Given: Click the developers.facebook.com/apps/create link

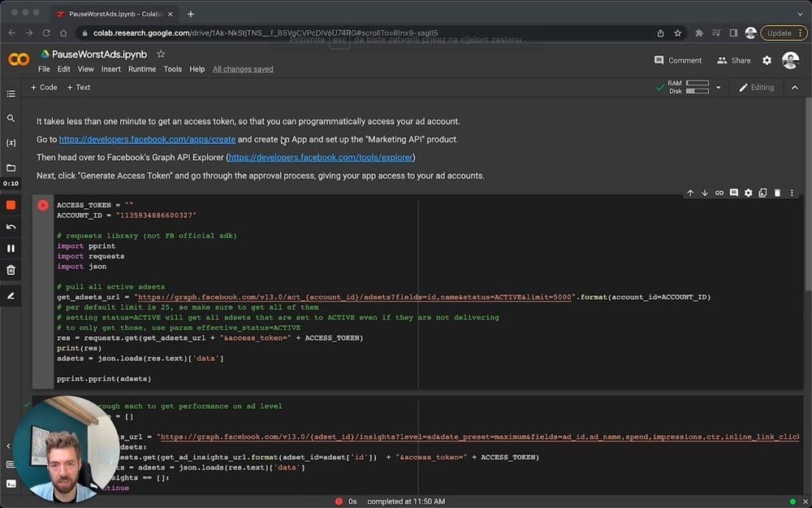Looking at the screenshot, I should 147,140.
